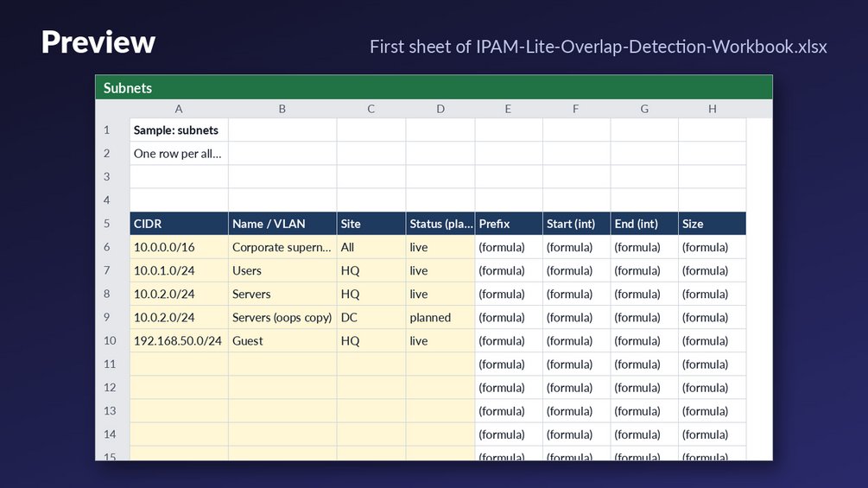Select the Subnets sheet tab
Screen dimensions: 868x488
pos(128,88)
